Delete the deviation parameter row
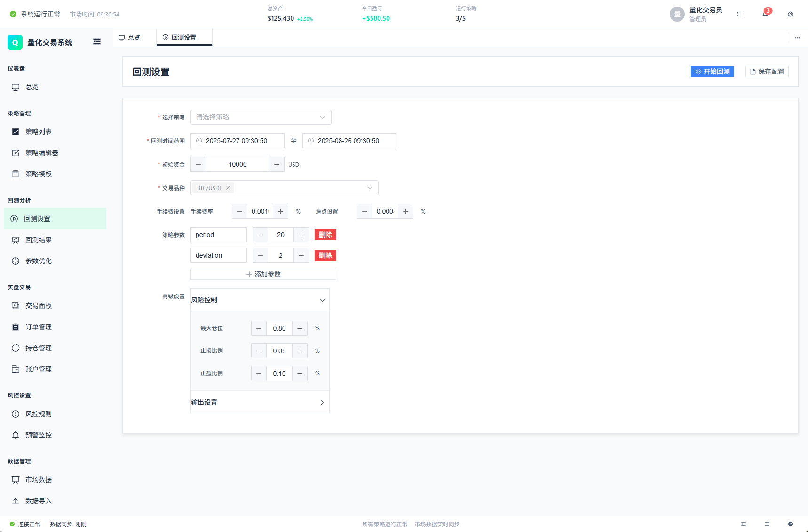 click(325, 255)
